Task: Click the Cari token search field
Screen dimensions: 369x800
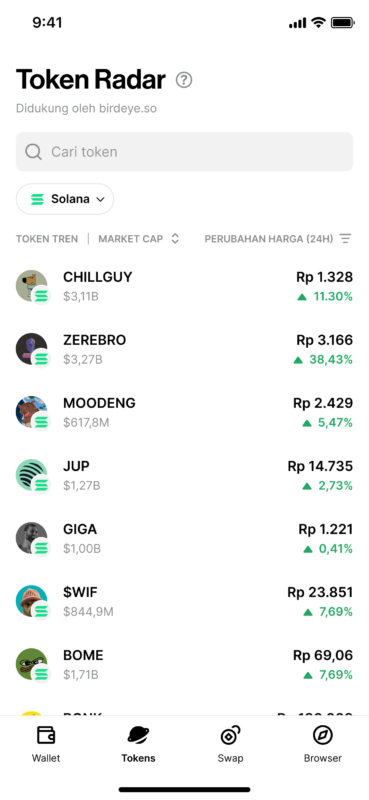Action: (184, 152)
